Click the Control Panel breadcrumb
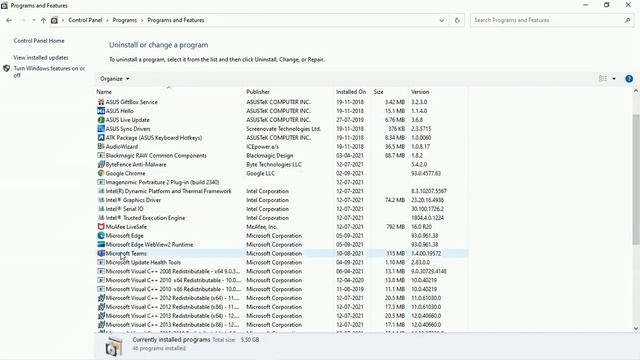 click(x=85, y=20)
